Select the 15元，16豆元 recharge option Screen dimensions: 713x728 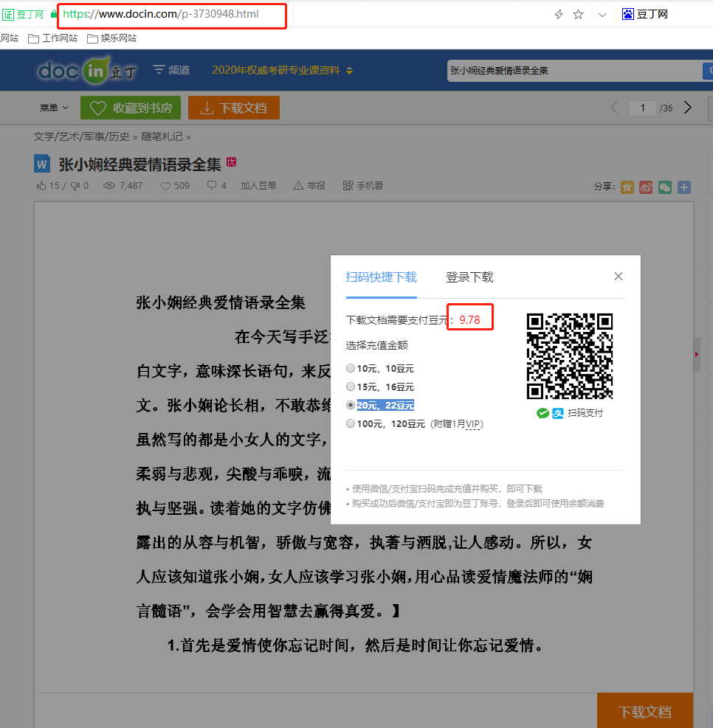point(351,386)
